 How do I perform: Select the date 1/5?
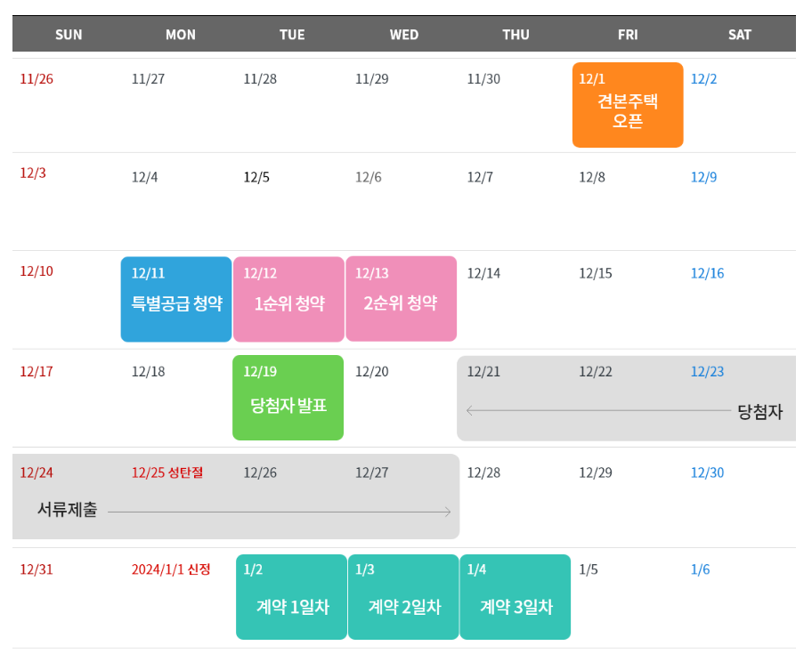click(589, 569)
